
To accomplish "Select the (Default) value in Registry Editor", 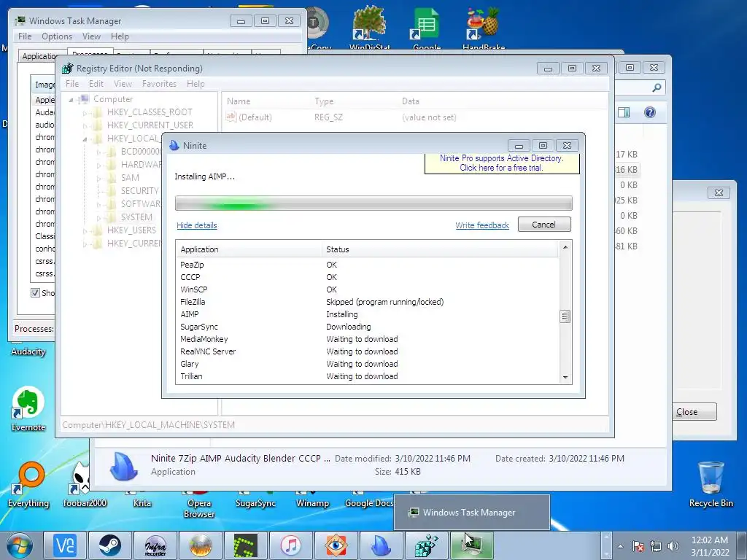I will 255,117.
